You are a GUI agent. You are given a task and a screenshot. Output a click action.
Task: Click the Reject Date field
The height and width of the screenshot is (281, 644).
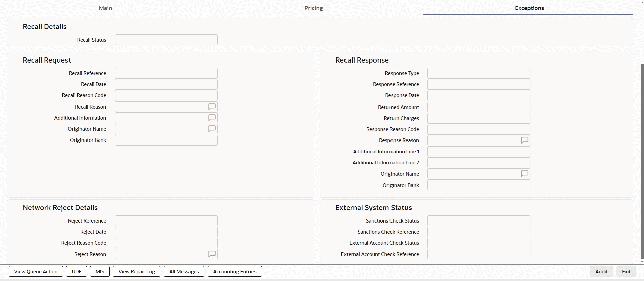coord(166,232)
